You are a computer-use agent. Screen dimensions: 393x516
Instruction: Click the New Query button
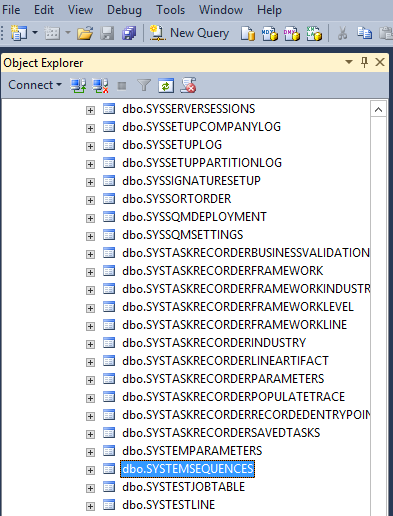[x=189, y=33]
